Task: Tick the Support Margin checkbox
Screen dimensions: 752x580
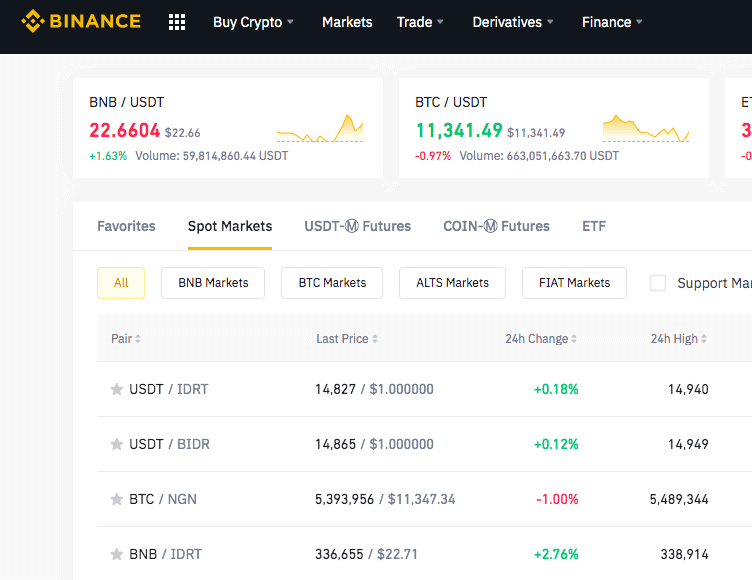Action: (658, 283)
